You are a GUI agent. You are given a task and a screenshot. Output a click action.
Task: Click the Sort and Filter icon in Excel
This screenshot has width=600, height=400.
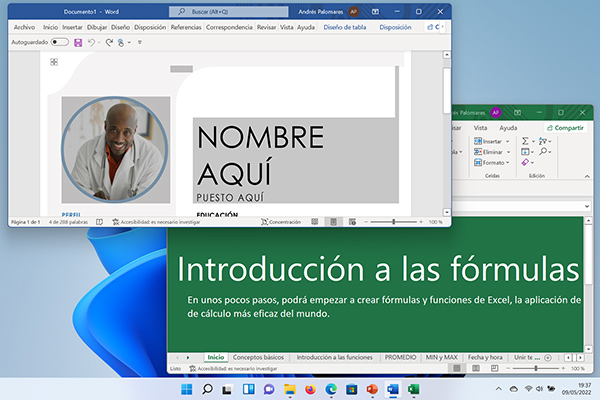pyautogui.click(x=543, y=141)
